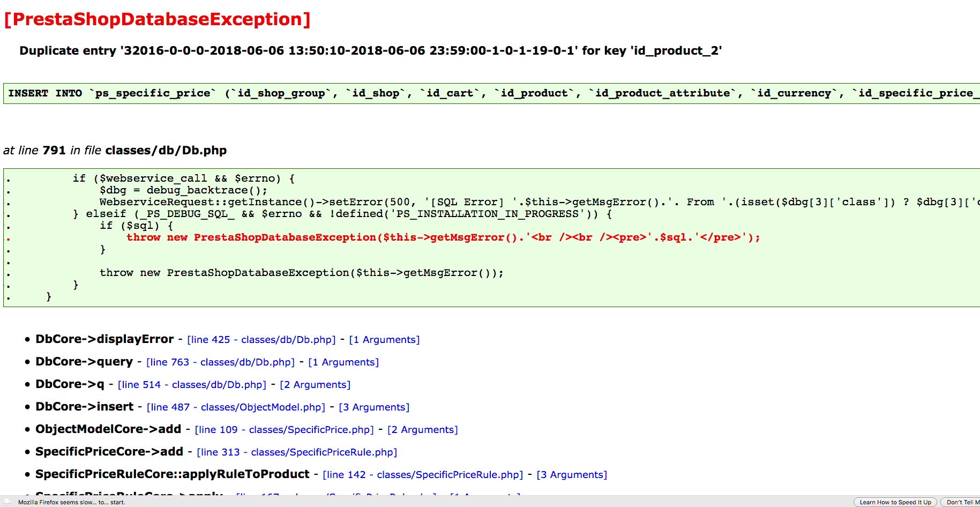Expand '2 Arguments' for DbCore->q
Image resolution: width=980 pixels, height=507 pixels.
click(315, 385)
